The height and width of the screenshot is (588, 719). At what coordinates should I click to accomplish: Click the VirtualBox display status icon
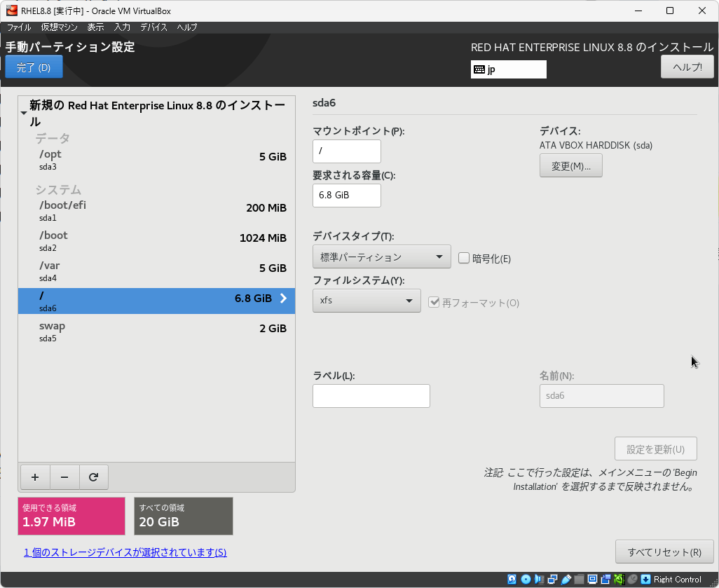coord(592,580)
